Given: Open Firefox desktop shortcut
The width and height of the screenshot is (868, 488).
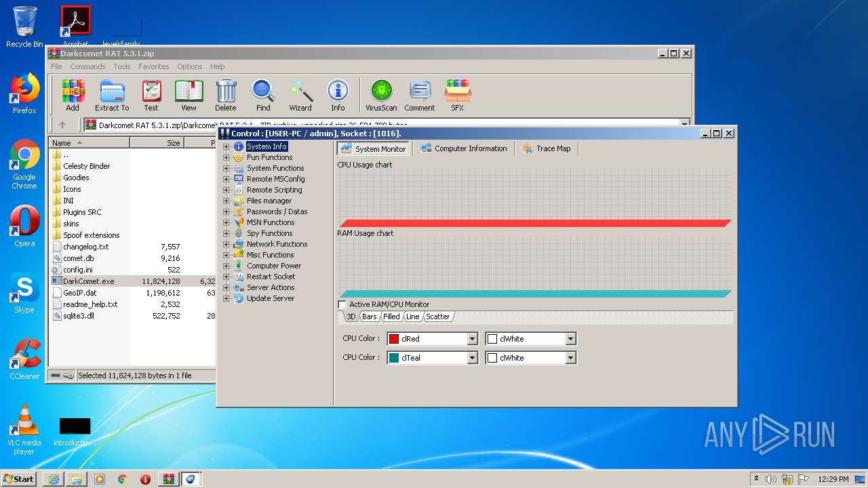Looking at the screenshot, I should pyautogui.click(x=24, y=94).
